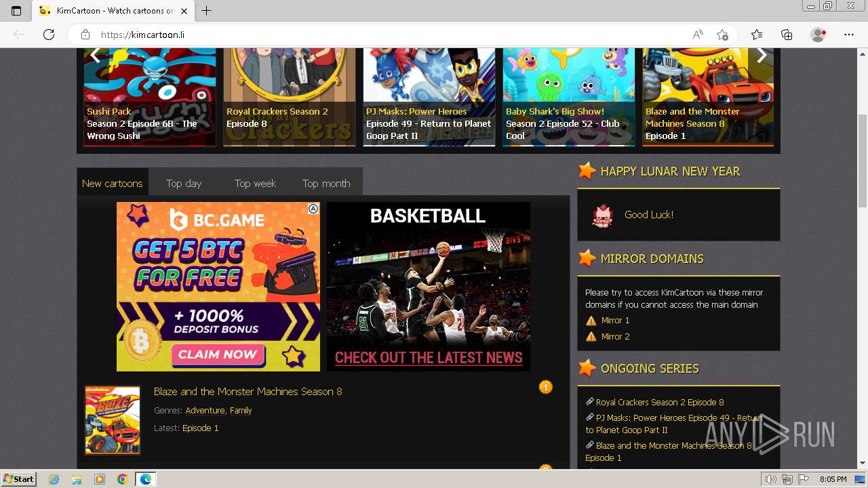Image resolution: width=868 pixels, height=488 pixels.
Task: Open Blaze and the Monster Machines carousel card
Action: click(708, 97)
